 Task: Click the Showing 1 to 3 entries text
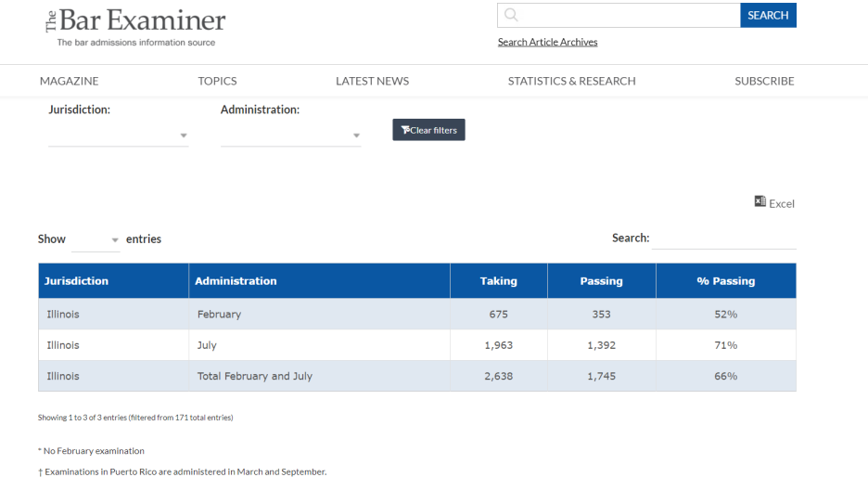click(x=135, y=418)
